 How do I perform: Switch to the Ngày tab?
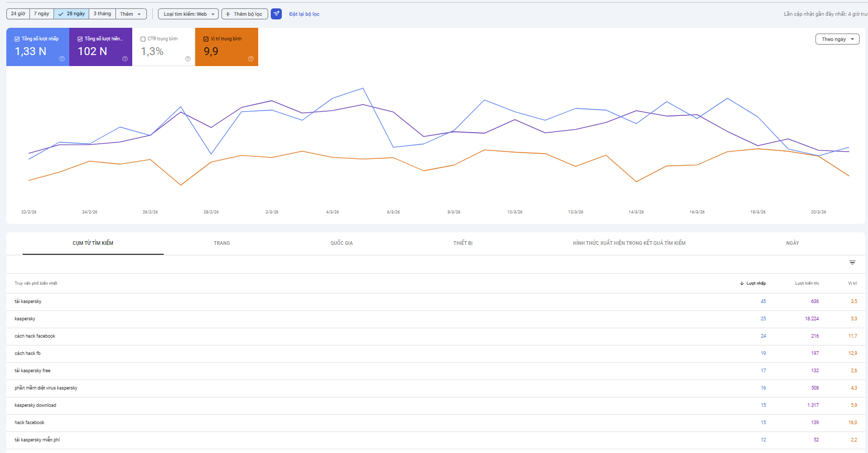[792, 243]
